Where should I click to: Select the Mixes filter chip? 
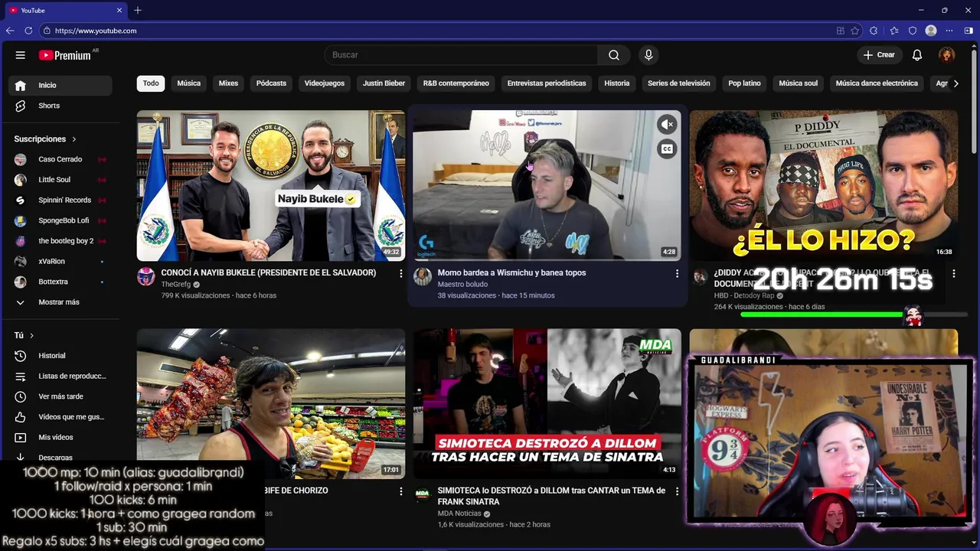pyautogui.click(x=228, y=83)
